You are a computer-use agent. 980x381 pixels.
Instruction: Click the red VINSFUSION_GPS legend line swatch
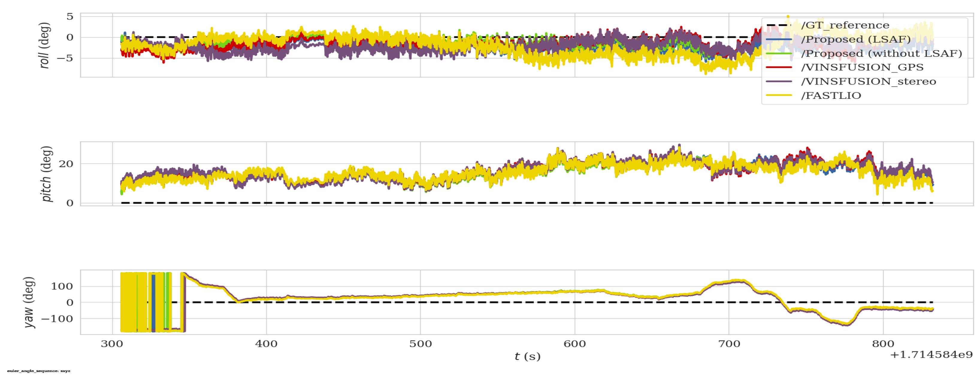pyautogui.click(x=779, y=67)
